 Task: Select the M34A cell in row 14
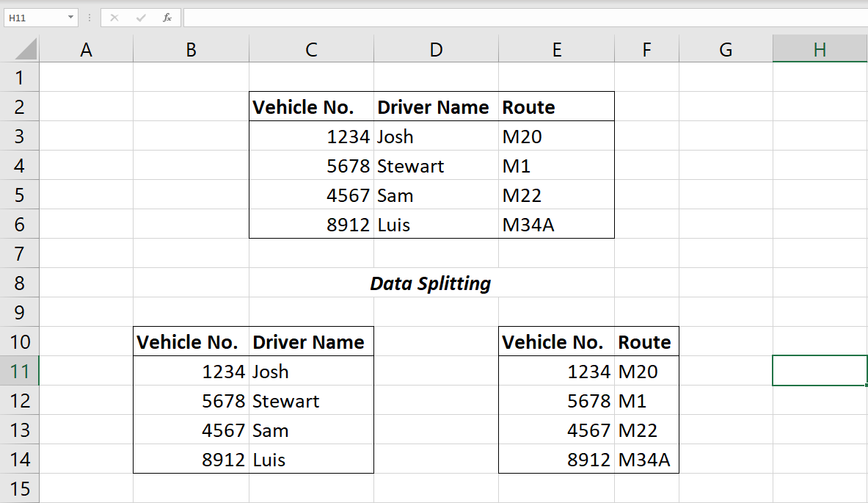646,460
